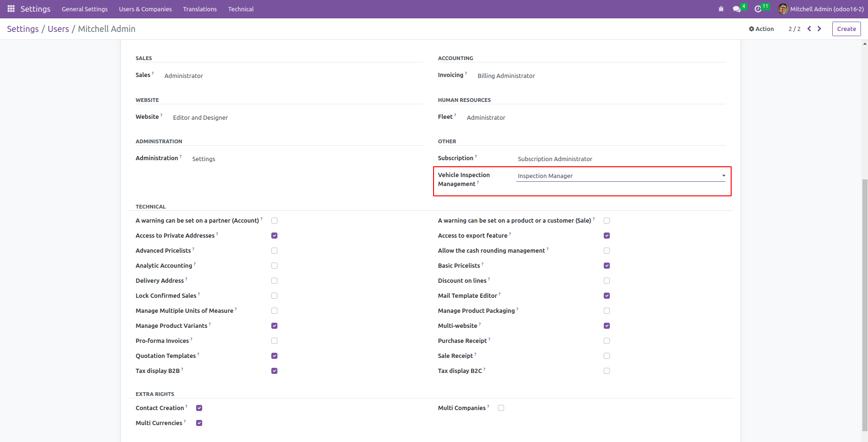
Task: Open the Users & Companies menu
Action: coord(145,9)
